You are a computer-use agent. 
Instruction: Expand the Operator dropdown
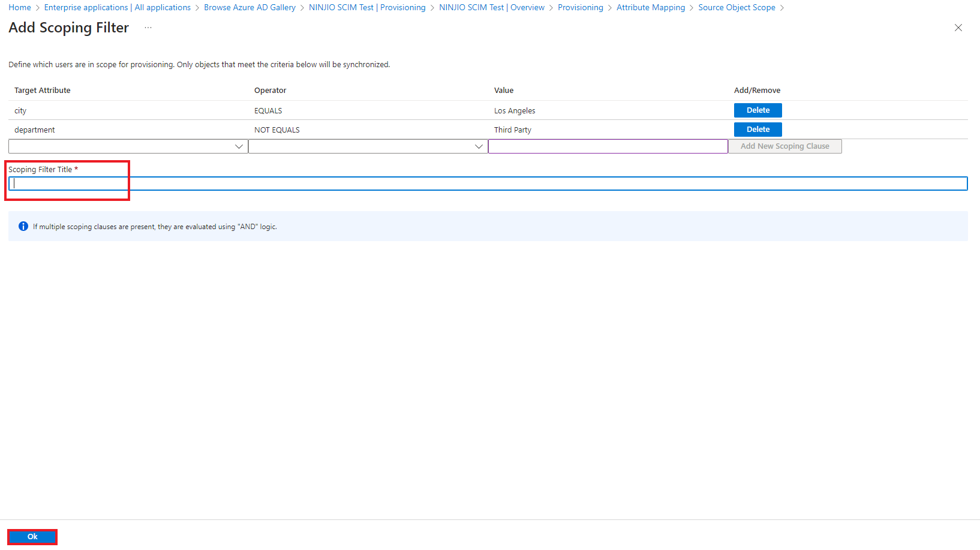click(x=368, y=146)
